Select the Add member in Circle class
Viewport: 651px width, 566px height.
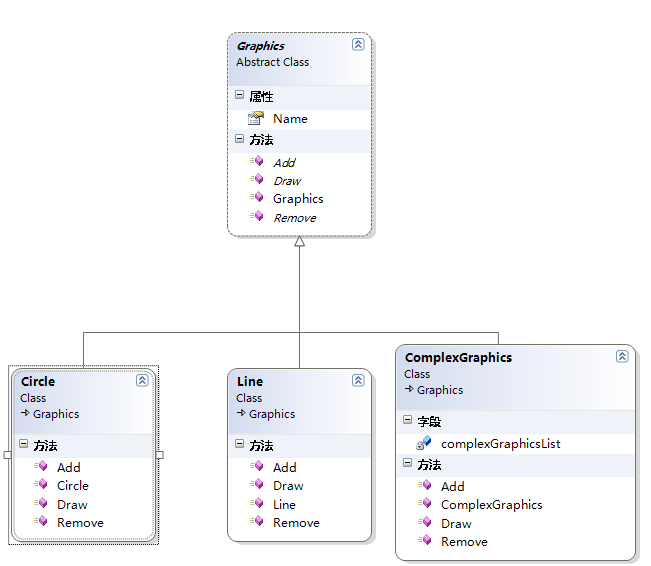coord(69,468)
